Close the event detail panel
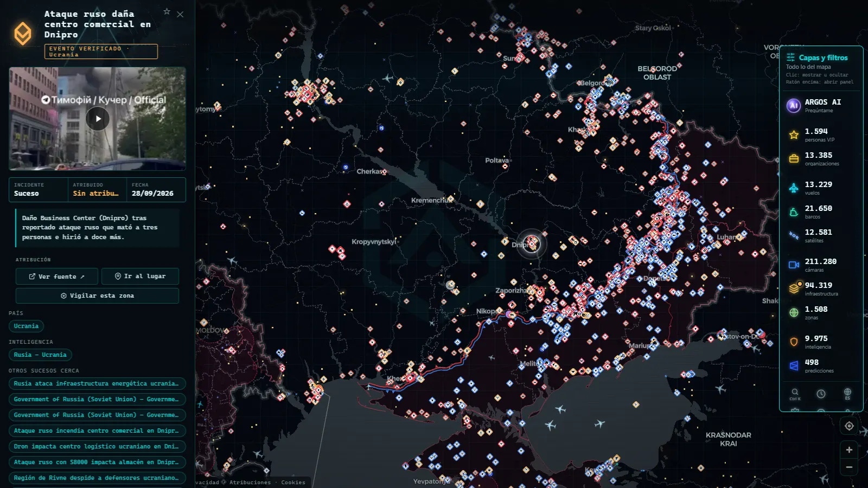Viewport: 868px width, 488px height. 180,14
